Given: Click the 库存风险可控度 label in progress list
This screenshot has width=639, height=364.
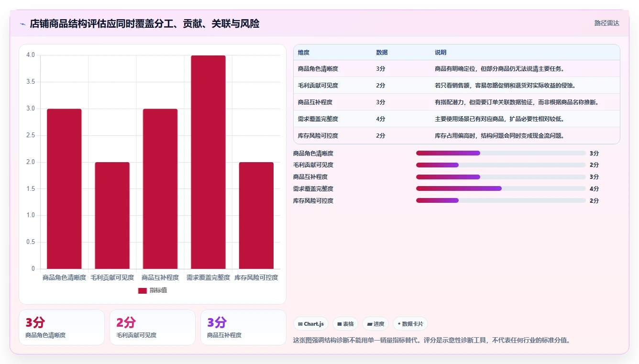Looking at the screenshot, I should (x=313, y=201).
